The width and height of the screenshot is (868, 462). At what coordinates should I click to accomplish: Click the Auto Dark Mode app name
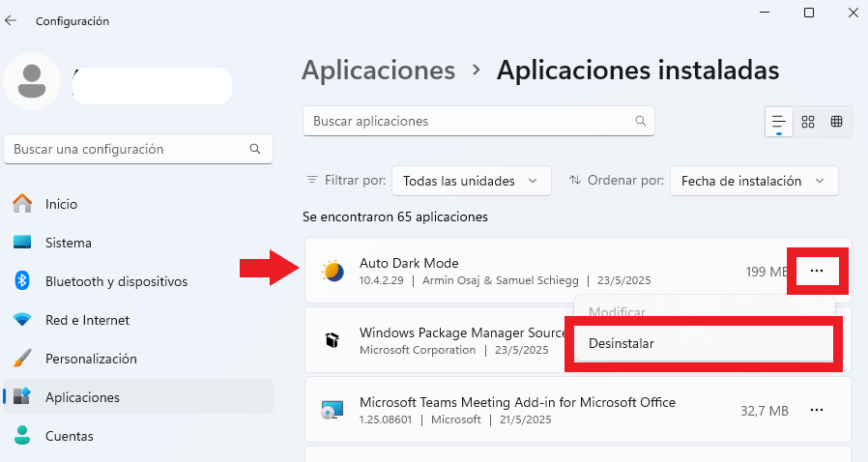coord(409,263)
